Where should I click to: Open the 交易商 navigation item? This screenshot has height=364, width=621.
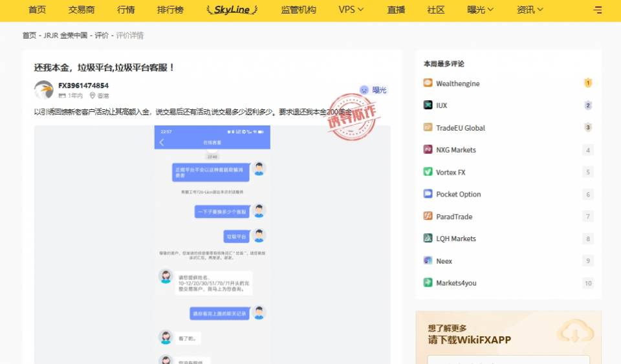pyautogui.click(x=82, y=10)
